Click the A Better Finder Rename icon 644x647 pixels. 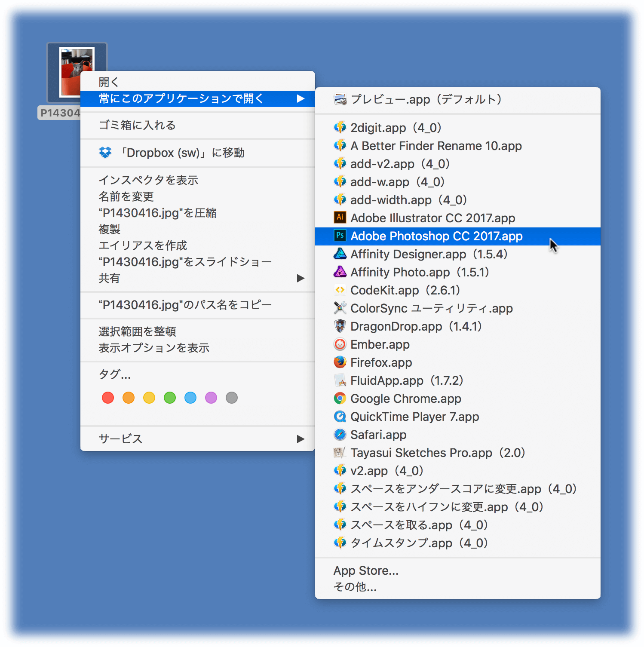(x=340, y=146)
